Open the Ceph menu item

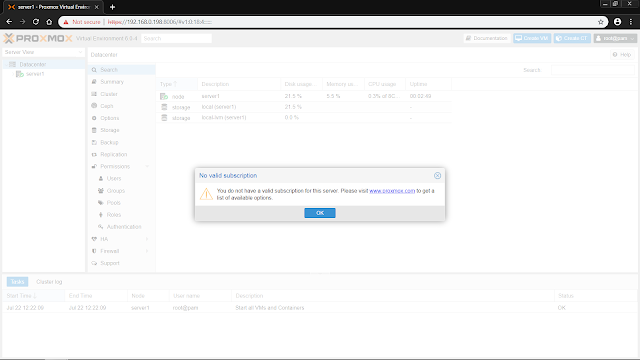121,106
